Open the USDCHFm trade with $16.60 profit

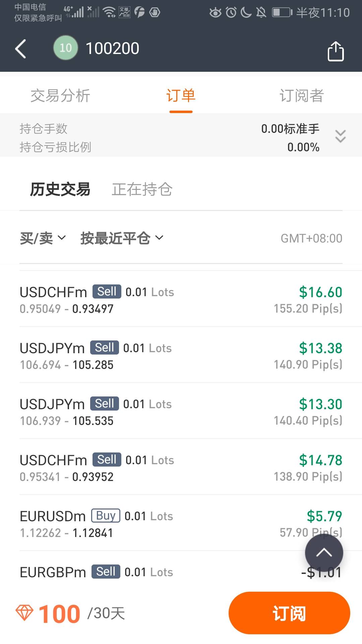click(181, 300)
